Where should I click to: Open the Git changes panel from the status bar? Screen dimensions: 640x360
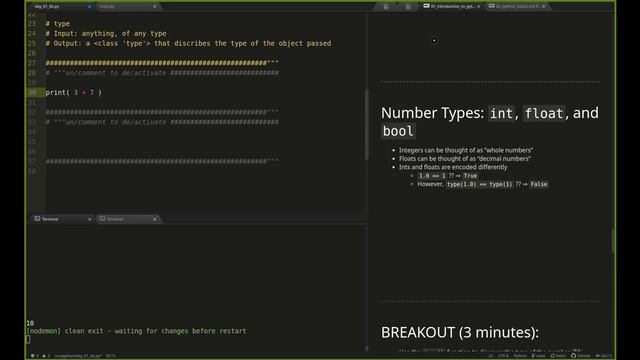[604, 356]
